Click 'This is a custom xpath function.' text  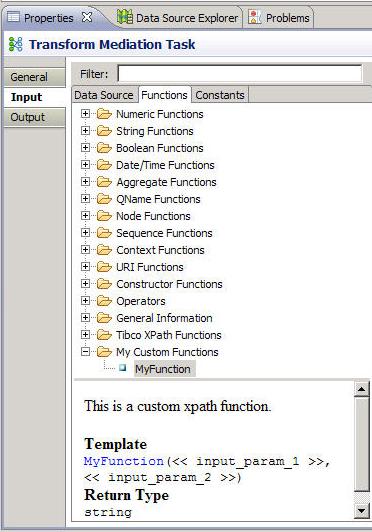click(178, 406)
